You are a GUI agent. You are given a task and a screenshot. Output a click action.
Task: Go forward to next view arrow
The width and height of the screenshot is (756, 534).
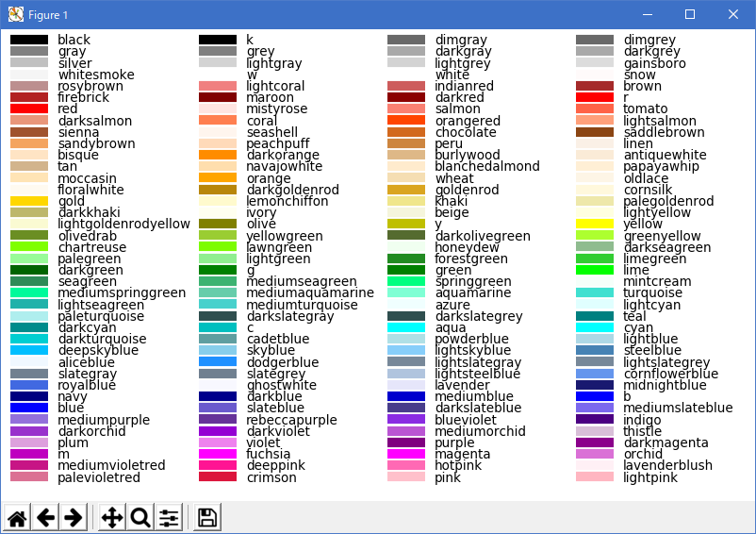click(x=74, y=518)
